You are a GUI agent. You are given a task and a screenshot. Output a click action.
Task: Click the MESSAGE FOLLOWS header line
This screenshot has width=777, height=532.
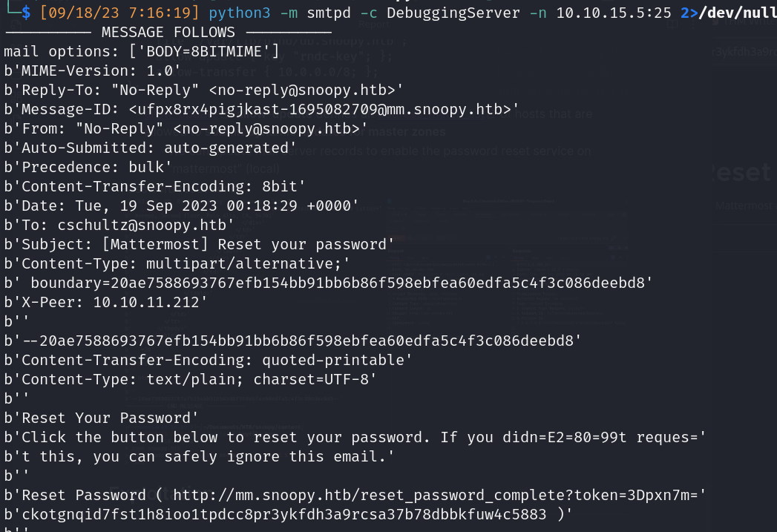(x=168, y=33)
